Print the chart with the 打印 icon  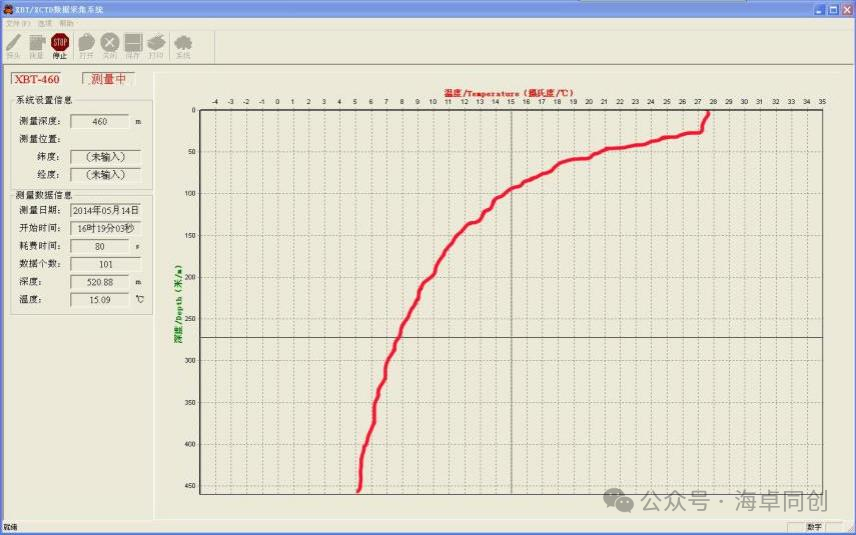pos(156,43)
